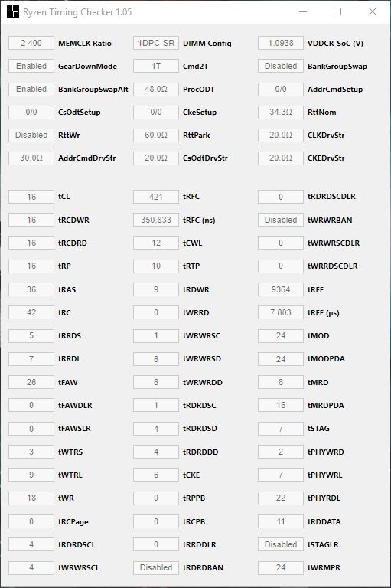This screenshot has width=391, height=588.
Task: Click the tFAW 26 value box
Action: 31,382
